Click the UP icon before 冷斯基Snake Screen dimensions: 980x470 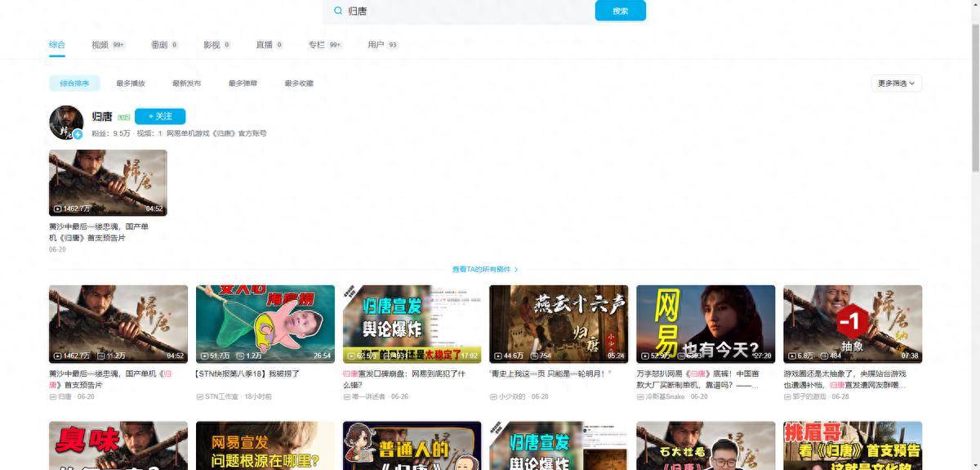(640, 396)
